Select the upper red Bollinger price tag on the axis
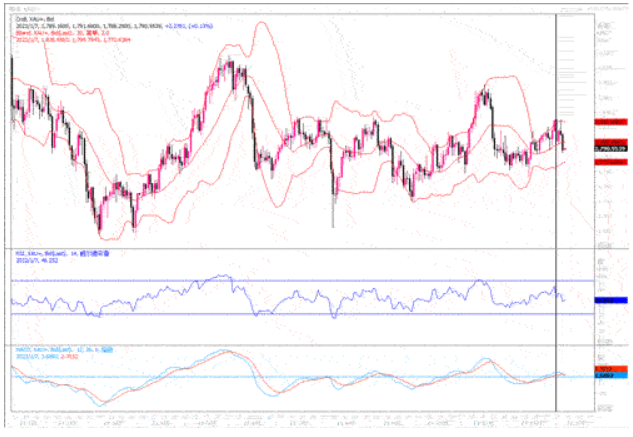The width and height of the screenshot is (633, 437). [x=609, y=120]
